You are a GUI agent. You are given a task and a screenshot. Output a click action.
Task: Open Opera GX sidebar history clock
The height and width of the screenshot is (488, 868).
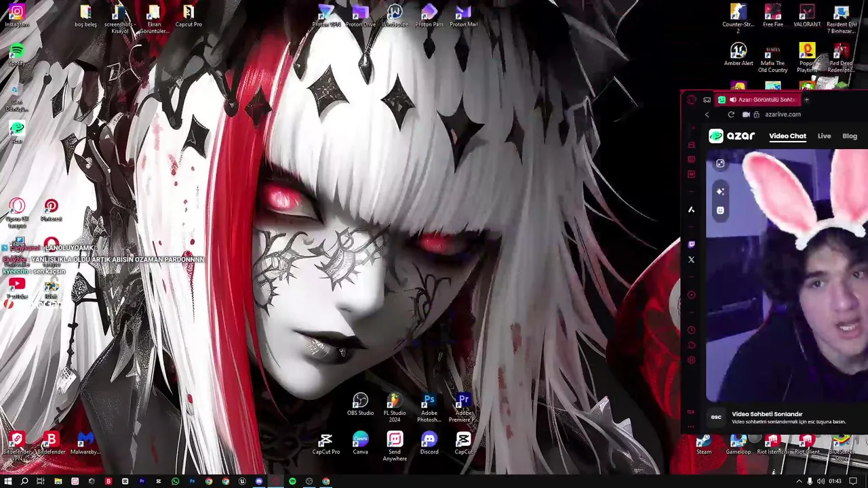pyautogui.click(x=691, y=330)
